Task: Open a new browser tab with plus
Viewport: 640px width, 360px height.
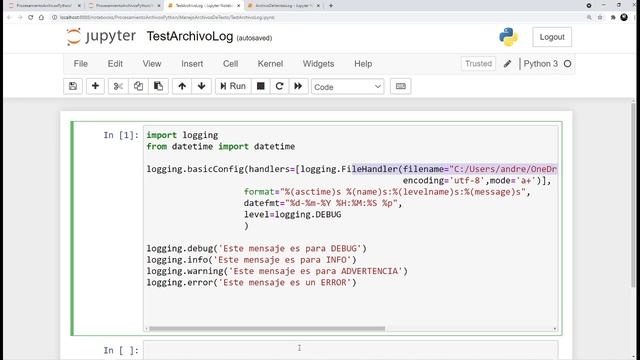Action: pyautogui.click(x=331, y=6)
